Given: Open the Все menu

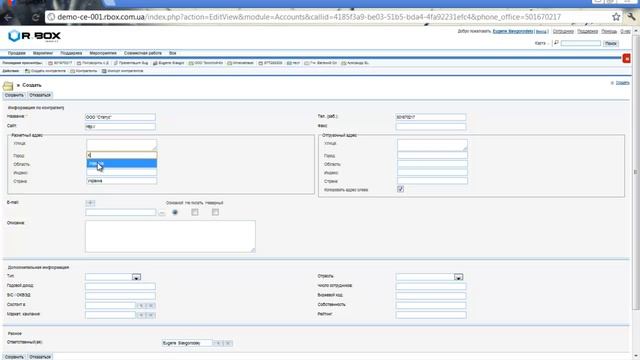Looking at the screenshot, I should point(173,53).
